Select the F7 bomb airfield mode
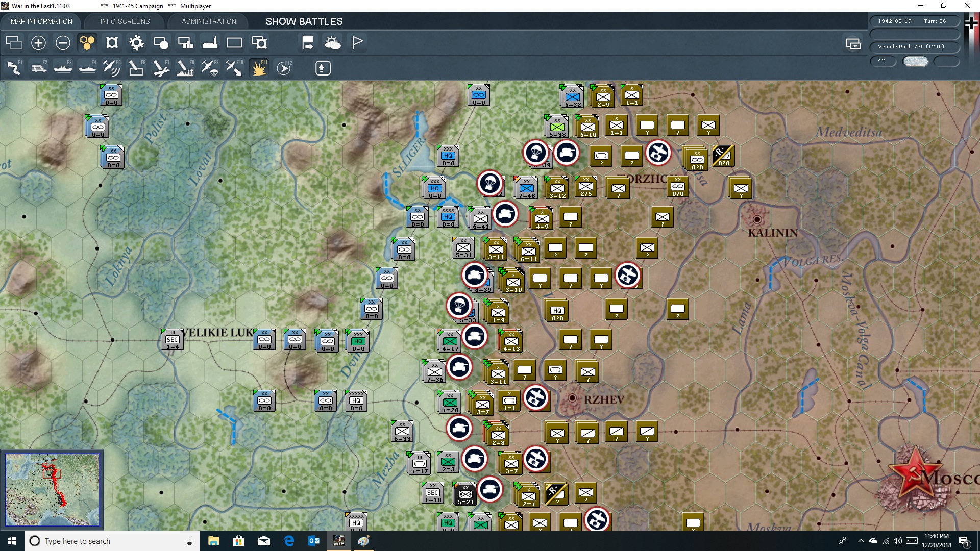The height and width of the screenshot is (551, 980). pos(161,68)
